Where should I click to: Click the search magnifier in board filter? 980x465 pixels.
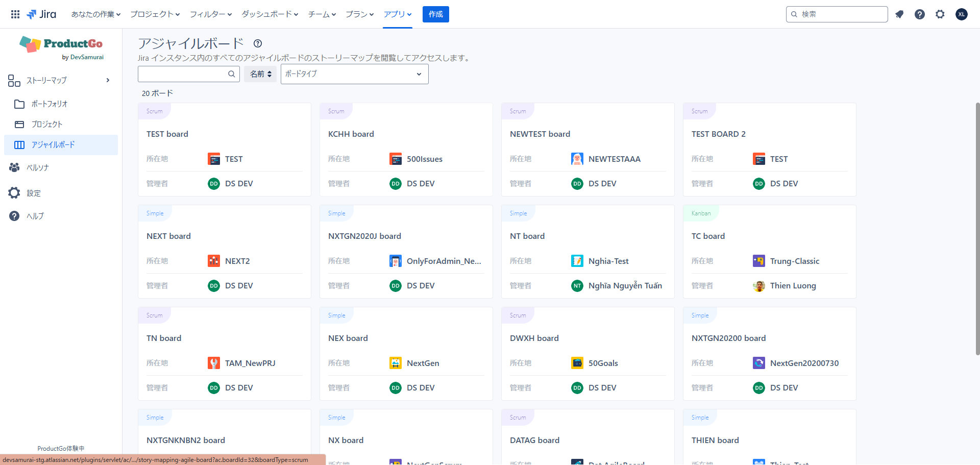pyautogui.click(x=231, y=74)
